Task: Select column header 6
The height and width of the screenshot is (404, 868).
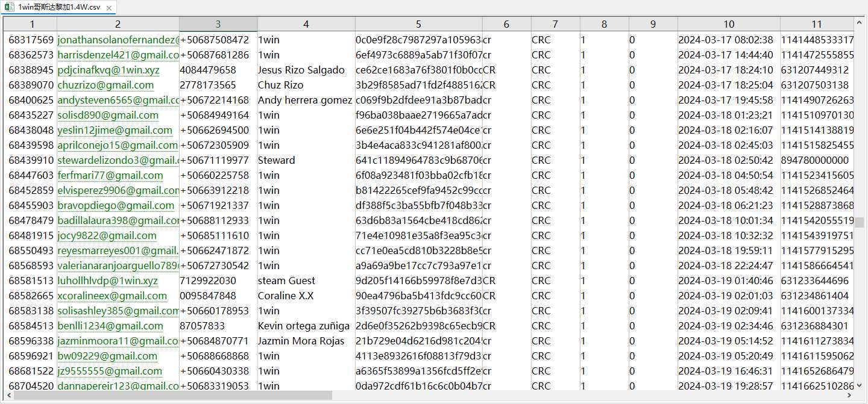Action: [506, 24]
